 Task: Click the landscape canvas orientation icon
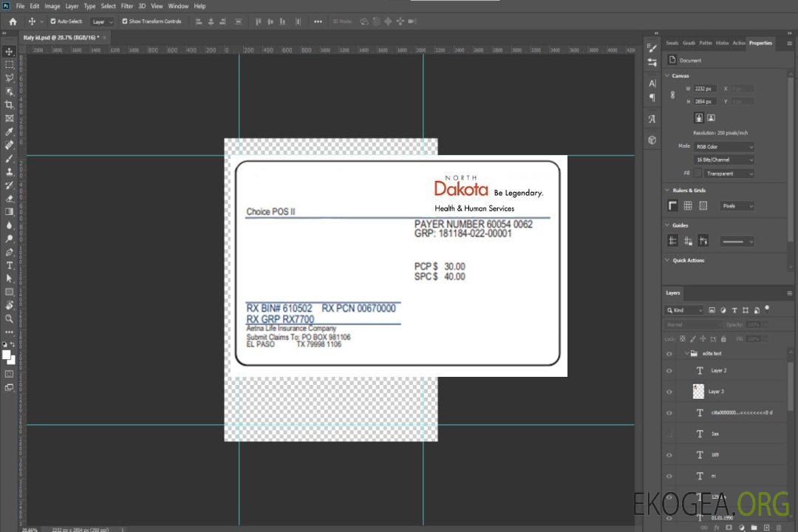711,117
